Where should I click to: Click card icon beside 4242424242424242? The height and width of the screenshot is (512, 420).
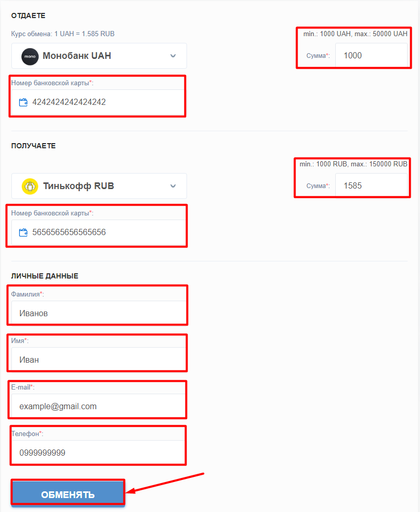pyautogui.click(x=23, y=102)
